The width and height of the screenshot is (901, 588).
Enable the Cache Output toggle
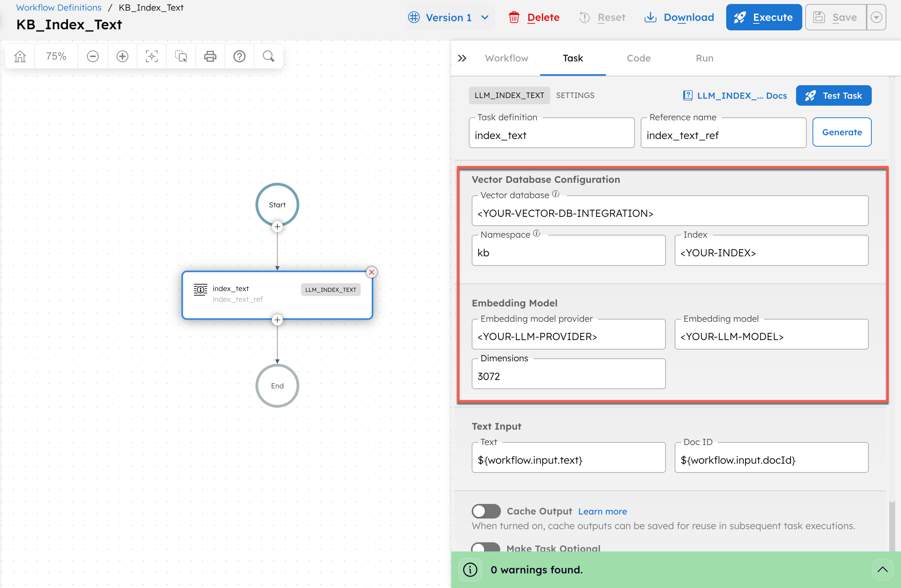[x=486, y=511]
